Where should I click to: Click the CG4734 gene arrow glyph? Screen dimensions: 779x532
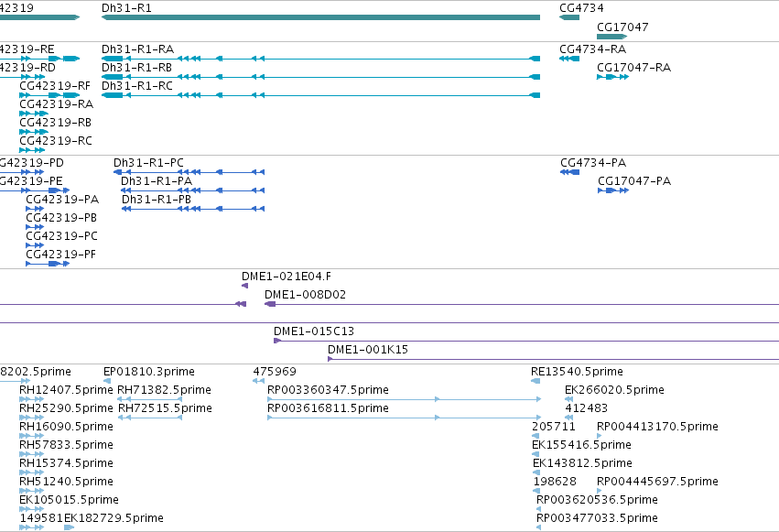(x=569, y=17)
